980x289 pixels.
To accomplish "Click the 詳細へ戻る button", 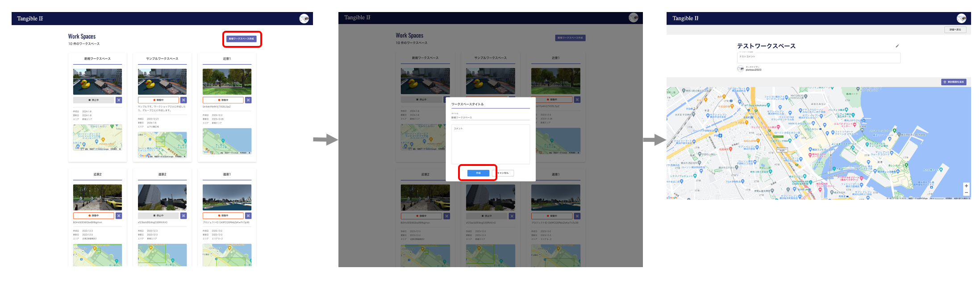I will tap(955, 30).
